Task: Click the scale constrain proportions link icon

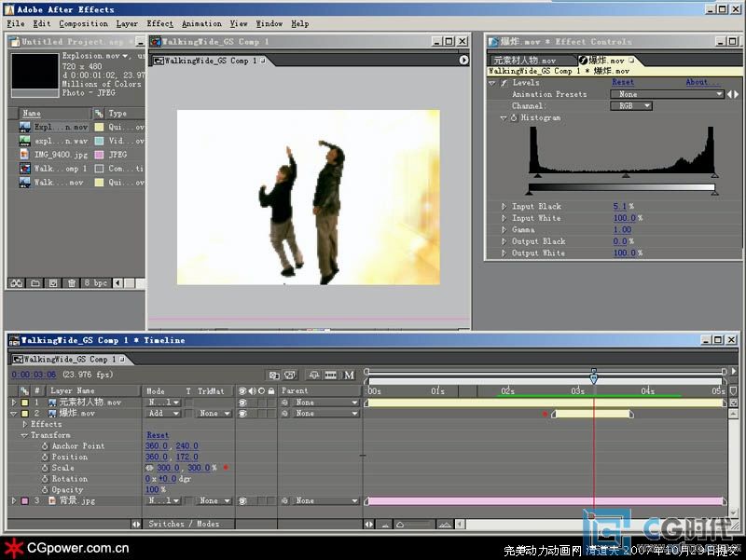Action: [150, 468]
